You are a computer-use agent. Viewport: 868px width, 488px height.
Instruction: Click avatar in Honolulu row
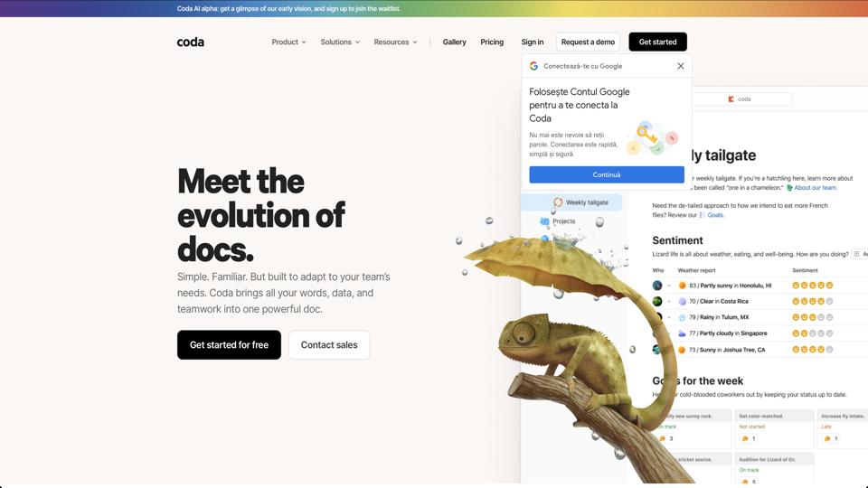657,286
